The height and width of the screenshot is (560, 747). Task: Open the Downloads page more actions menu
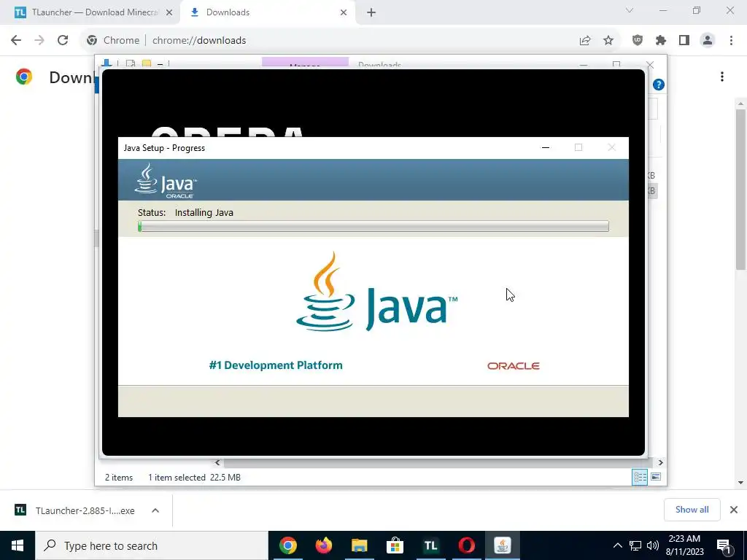pyautogui.click(x=722, y=77)
